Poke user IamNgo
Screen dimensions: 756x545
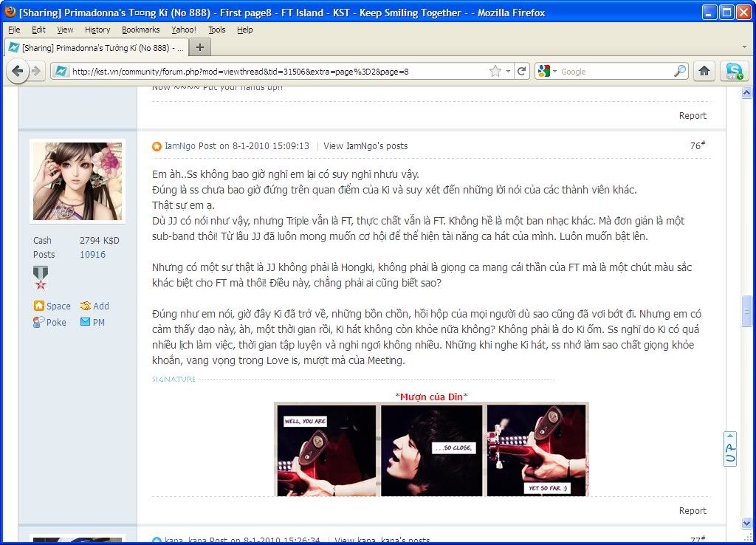49,322
